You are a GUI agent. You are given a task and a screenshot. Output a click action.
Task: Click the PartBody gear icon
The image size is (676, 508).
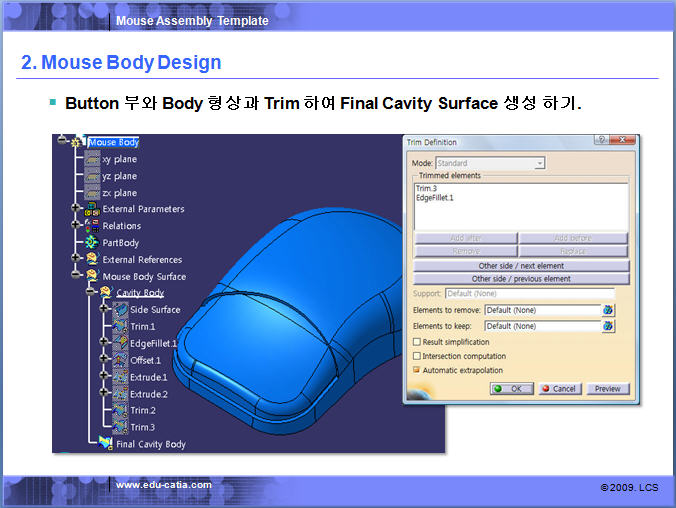[92, 242]
